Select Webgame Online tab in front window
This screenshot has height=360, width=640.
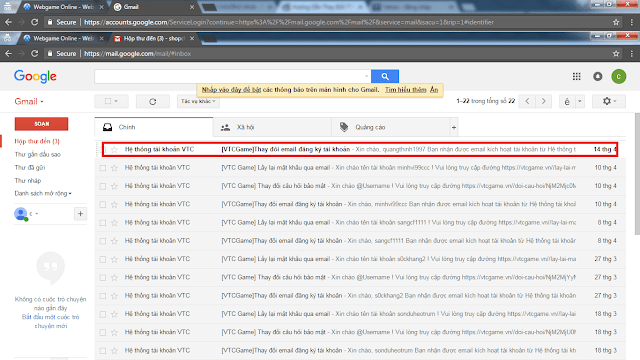pos(63,38)
